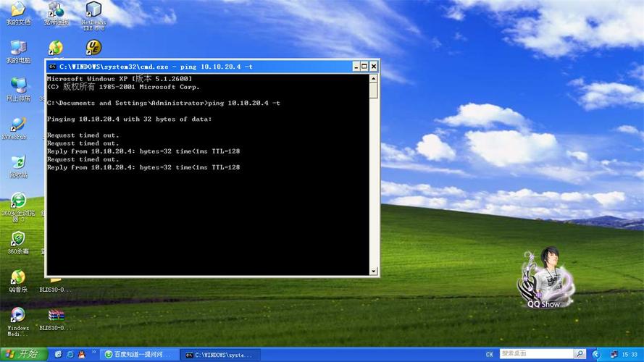Maximize the cmd window
The height and width of the screenshot is (362, 644).
pyautogui.click(x=364, y=67)
